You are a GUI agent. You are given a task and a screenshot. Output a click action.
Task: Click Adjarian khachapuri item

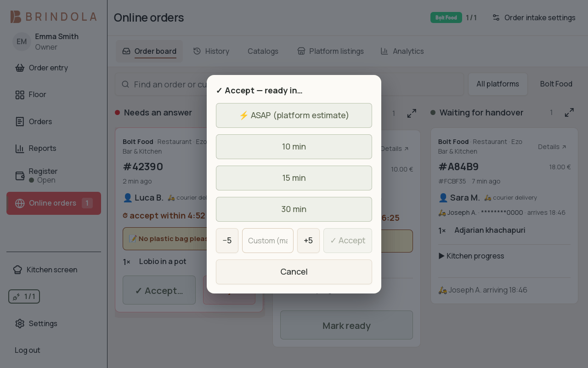click(x=490, y=230)
